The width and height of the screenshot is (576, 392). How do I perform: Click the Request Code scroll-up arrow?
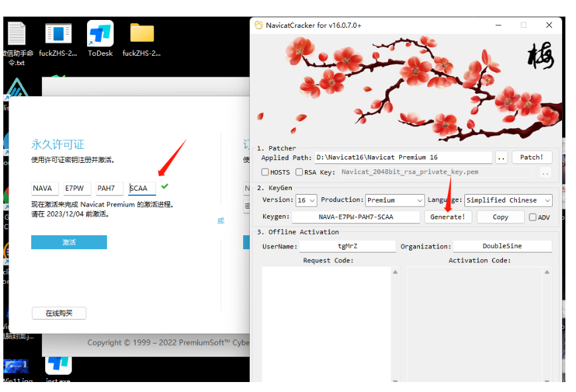(396, 272)
